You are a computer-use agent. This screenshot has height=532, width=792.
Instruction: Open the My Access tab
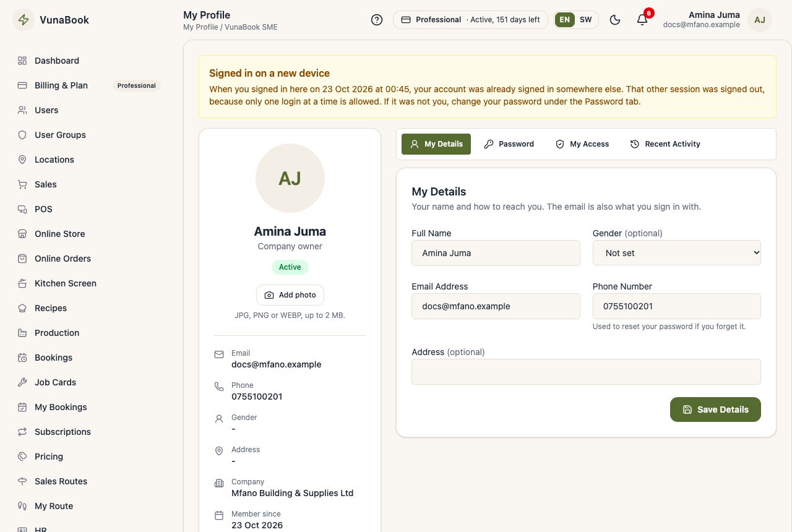point(582,144)
